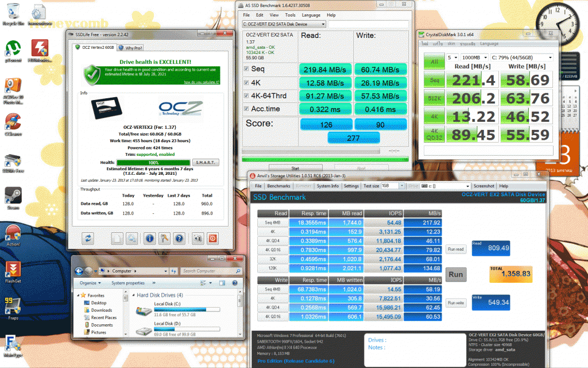Image resolution: width=588 pixels, height=368 pixels.
Task: Toggle the Seq checkbox in AS SSD
Action: click(x=246, y=69)
